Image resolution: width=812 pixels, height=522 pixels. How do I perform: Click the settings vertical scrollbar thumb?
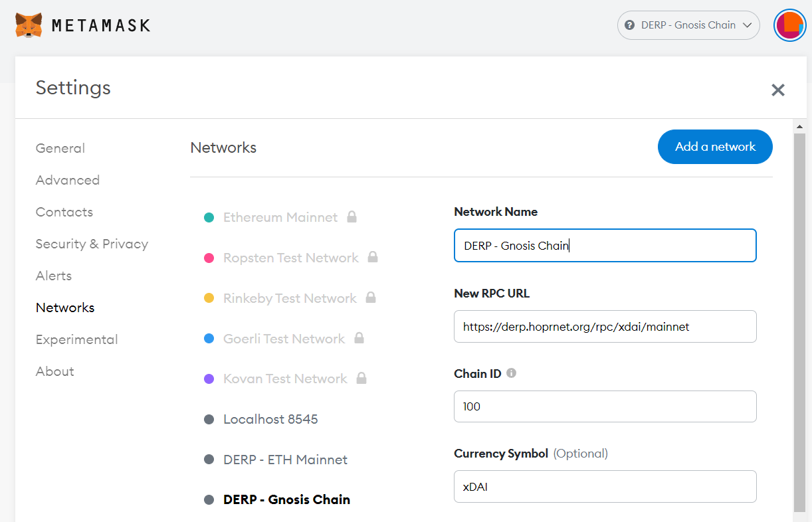pyautogui.click(x=800, y=322)
